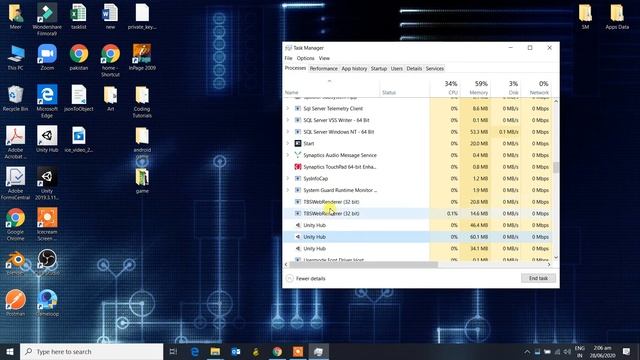640x360 pixels.
Task: Select the Adobe Acrobat desktop icon
Action: pyautogui.click(x=16, y=142)
